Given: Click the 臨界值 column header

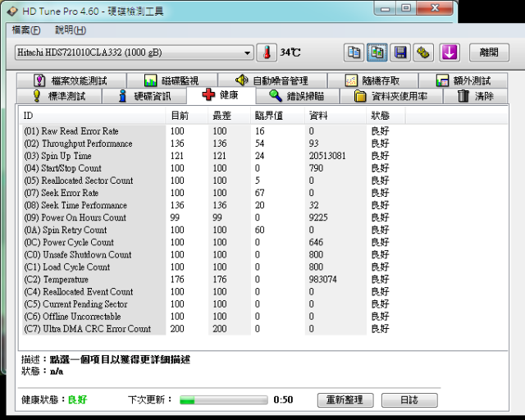Looking at the screenshot, I should click(277, 116).
